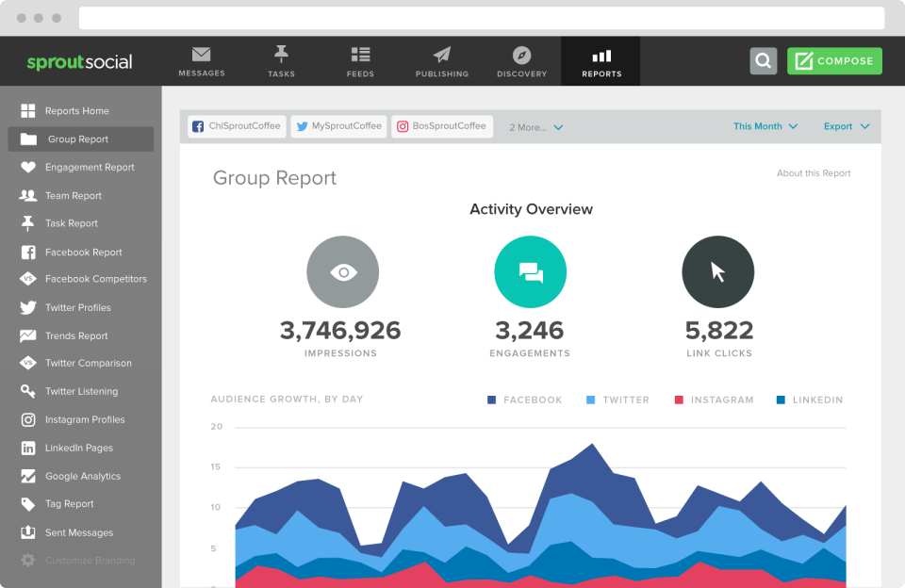The image size is (905, 588).
Task: Click the Customize Branding gear icon
Action: pyautogui.click(x=27, y=561)
